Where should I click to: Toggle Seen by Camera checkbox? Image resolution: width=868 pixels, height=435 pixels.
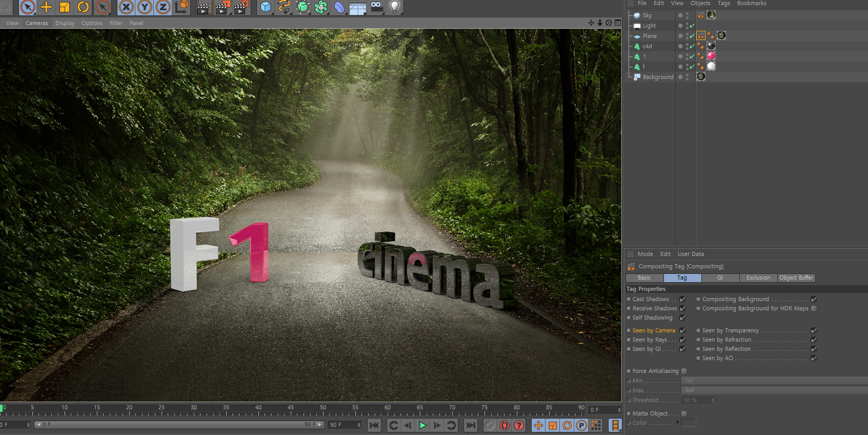pyautogui.click(x=682, y=330)
